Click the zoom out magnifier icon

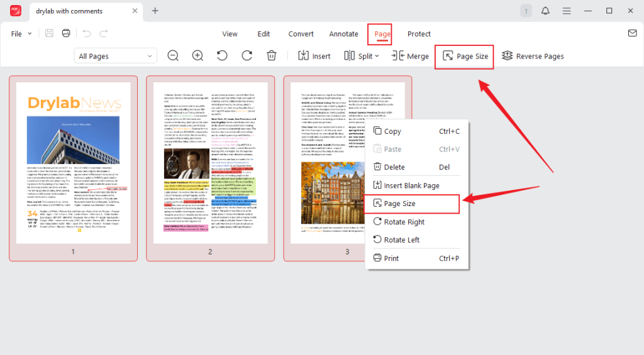173,55
